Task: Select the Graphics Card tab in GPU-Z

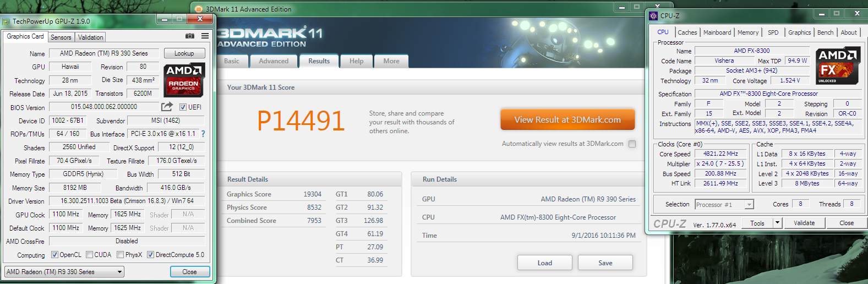Action: [25, 36]
